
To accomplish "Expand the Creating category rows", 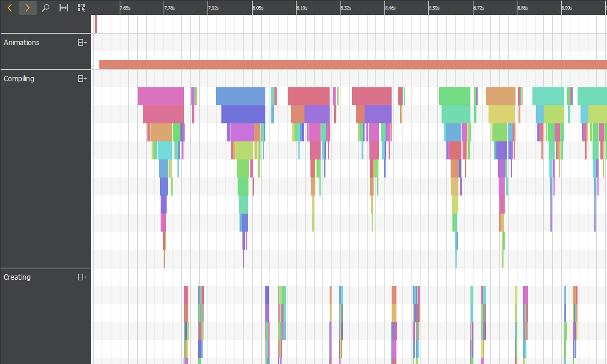I will click(82, 277).
